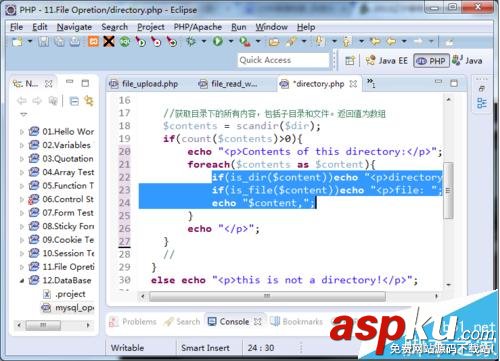Open the New file dropdown arrow

coord(30,42)
